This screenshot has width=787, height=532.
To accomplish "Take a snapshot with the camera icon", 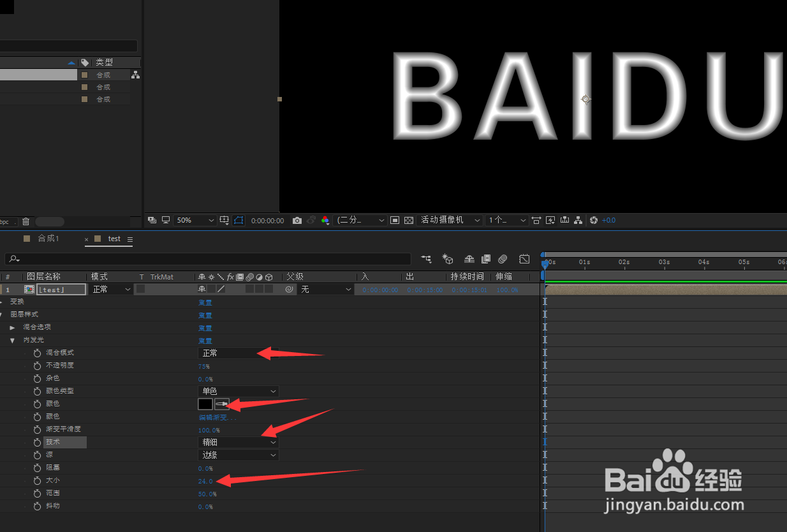I will (297, 220).
